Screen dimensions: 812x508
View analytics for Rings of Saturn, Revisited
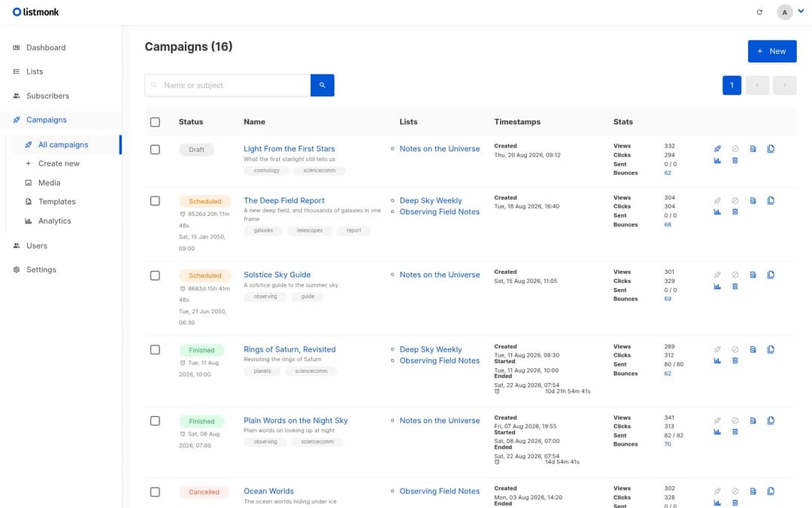coord(717,360)
